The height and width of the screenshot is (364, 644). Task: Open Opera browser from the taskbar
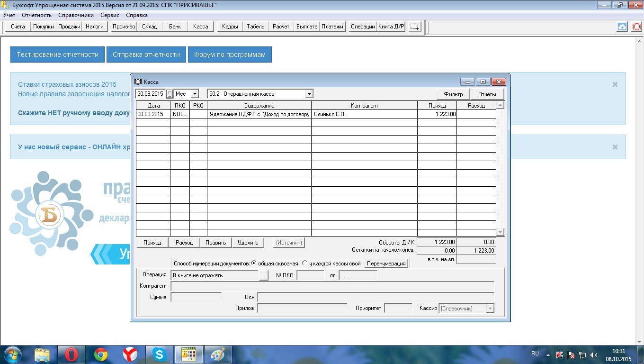[x=72, y=355]
